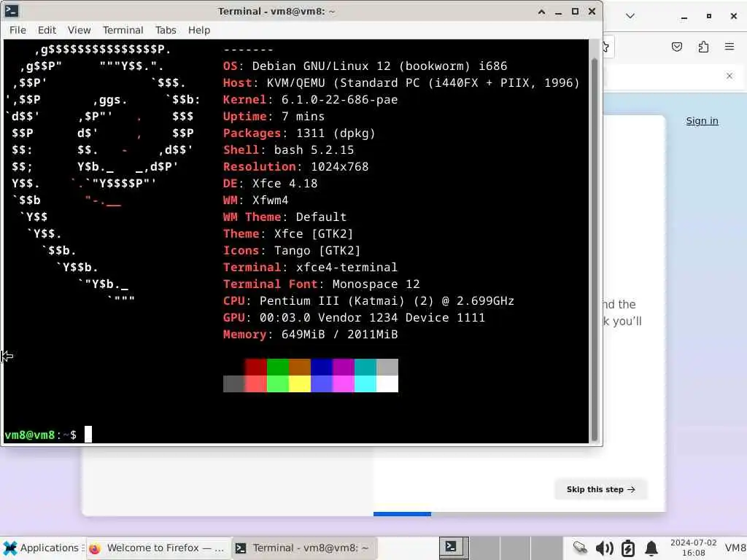The height and width of the screenshot is (560, 747).
Task: Select the first workspace with terminal thumbnail
Action: coord(454,548)
